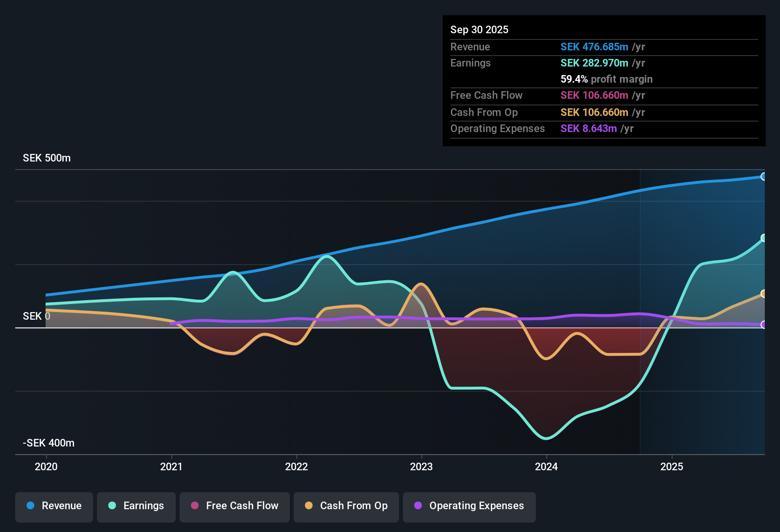Click the pink Free Cash Flow dot icon
Screen dimensions: 780x532
[x=194, y=506]
